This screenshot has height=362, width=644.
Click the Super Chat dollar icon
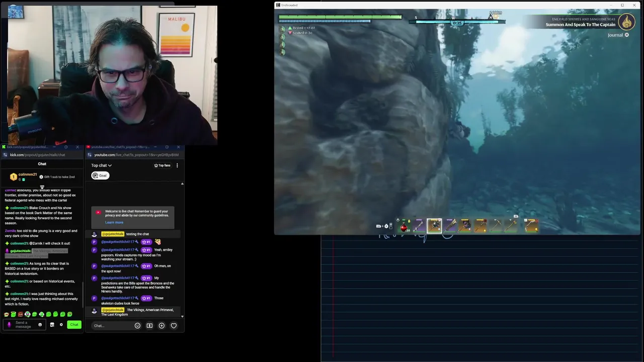(x=149, y=326)
